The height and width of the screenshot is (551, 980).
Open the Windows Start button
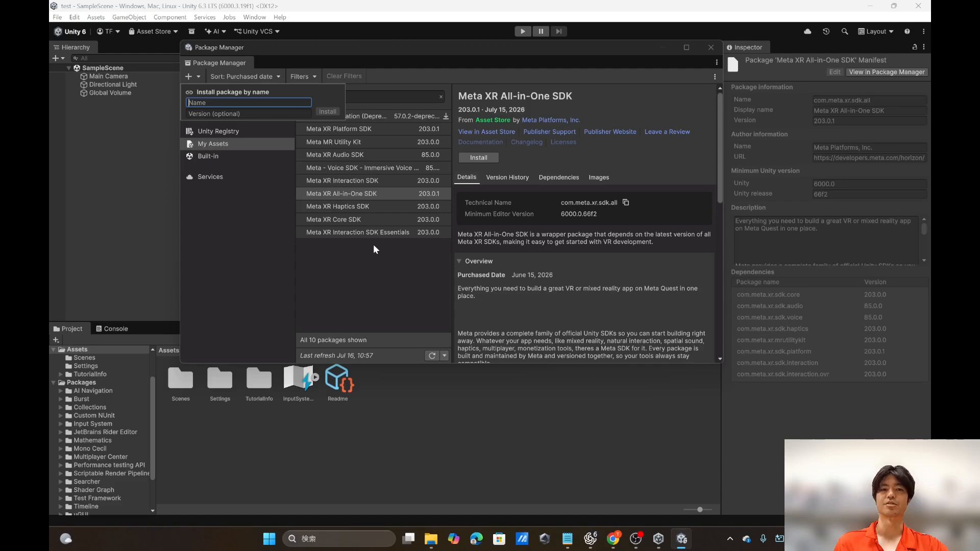coord(269,539)
